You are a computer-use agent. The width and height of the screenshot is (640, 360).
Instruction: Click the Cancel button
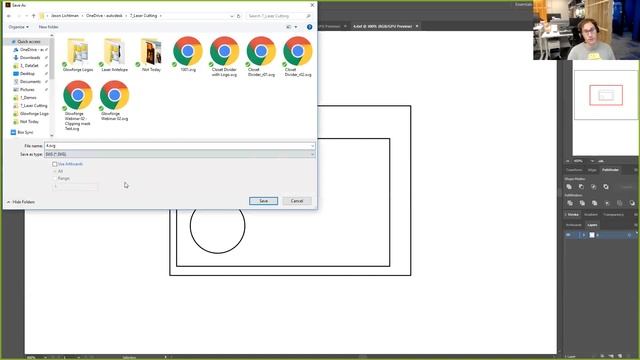point(297,201)
